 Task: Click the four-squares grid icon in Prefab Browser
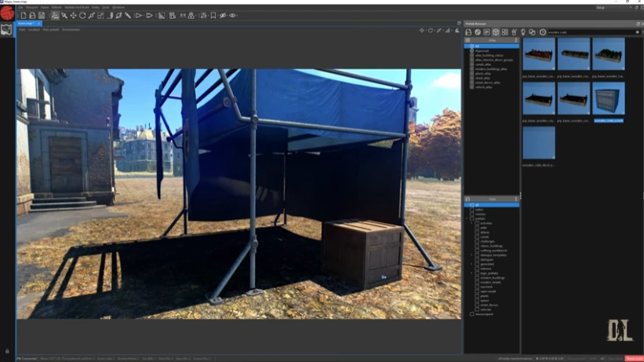(x=505, y=32)
